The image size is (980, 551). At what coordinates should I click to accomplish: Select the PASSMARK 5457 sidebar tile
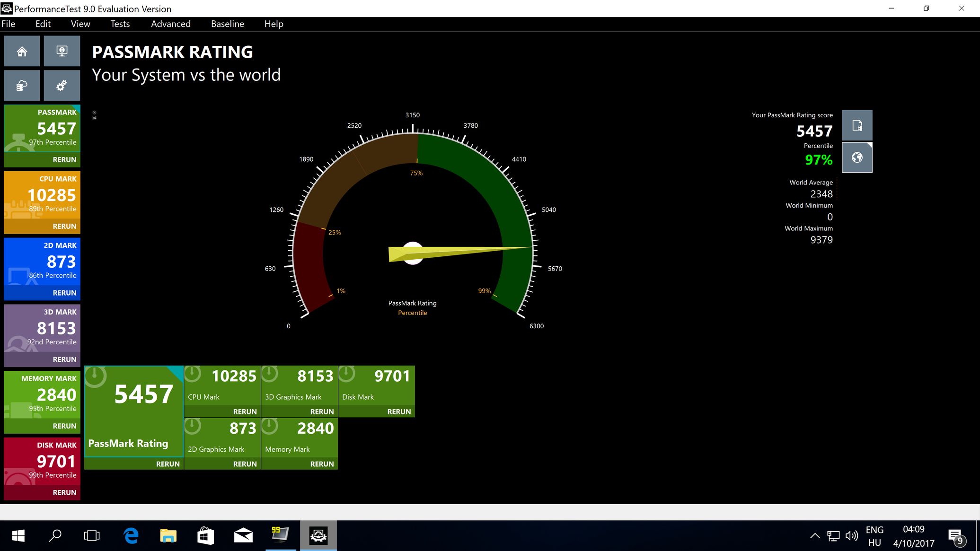[42, 129]
